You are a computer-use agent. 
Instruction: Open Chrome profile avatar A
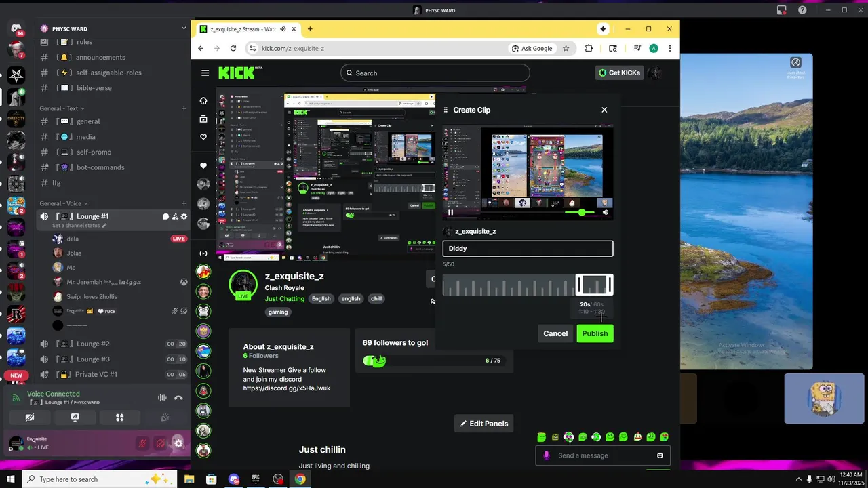pos(654,48)
